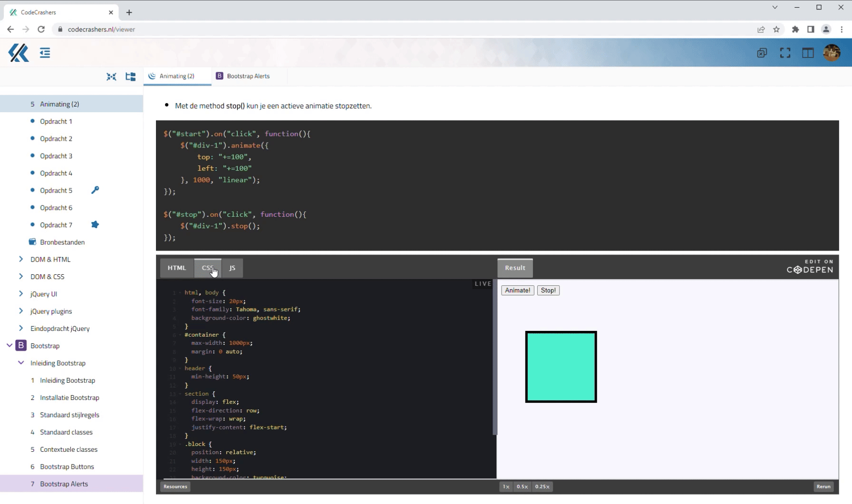Screen dimensions: 852x504
Task: Collapse the Inleiding Bootstrap section
Action: [21, 363]
